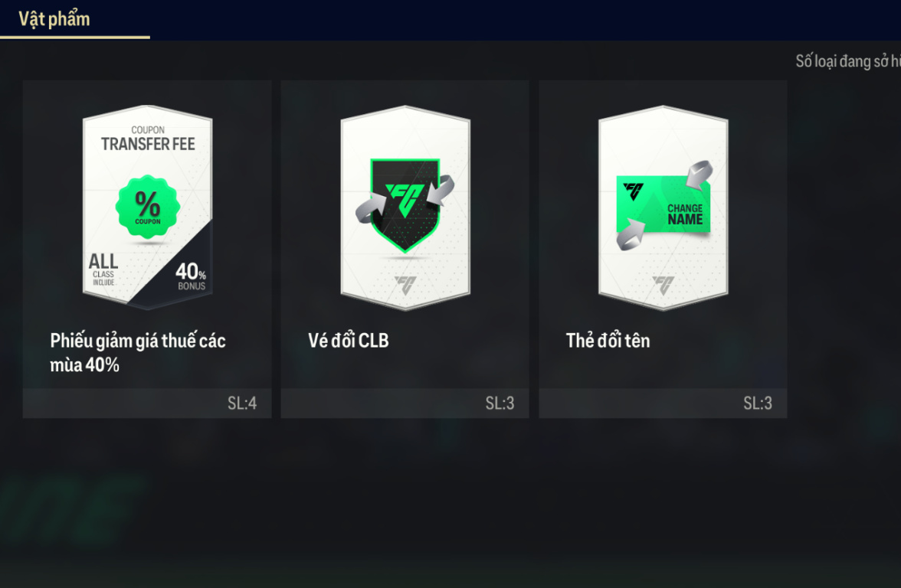The height and width of the screenshot is (588, 901).
Task: Click the SL:4 quantity bar
Action: (147, 403)
